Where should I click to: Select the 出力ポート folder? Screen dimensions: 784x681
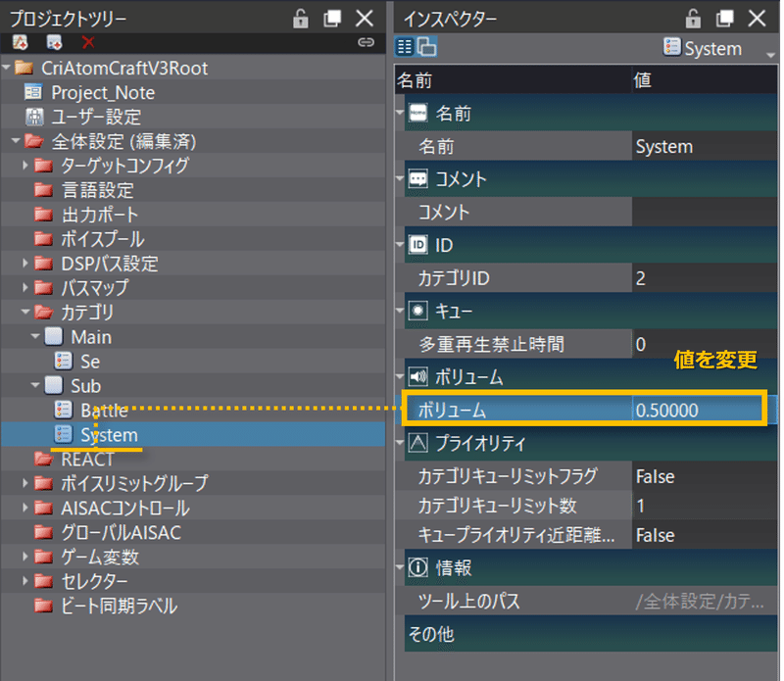[x=100, y=215]
